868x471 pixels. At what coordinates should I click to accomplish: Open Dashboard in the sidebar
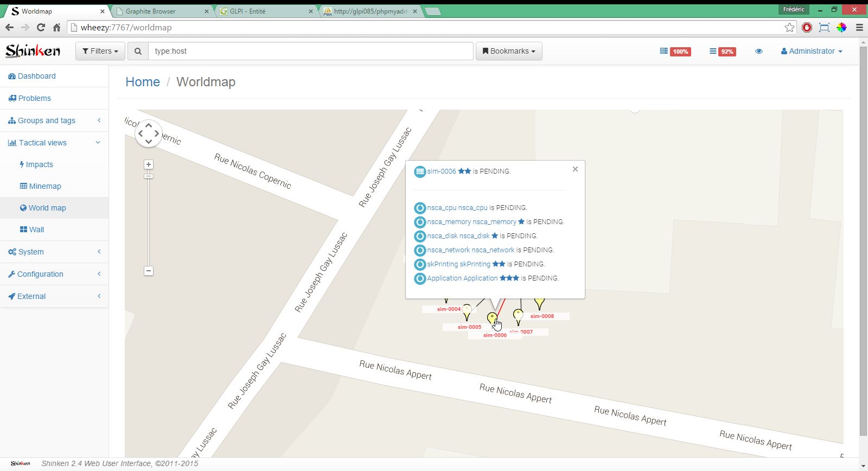(54, 76)
